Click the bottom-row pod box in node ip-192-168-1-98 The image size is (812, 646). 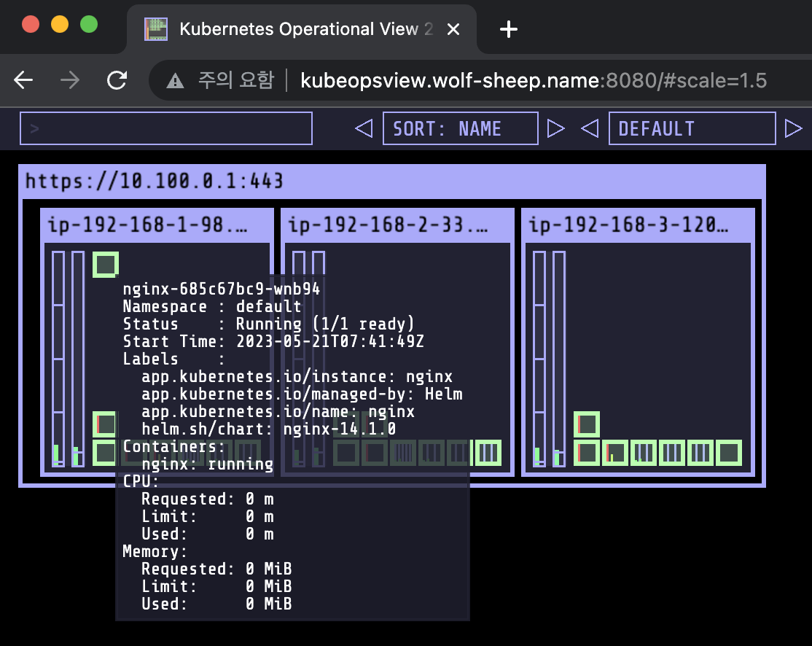[x=106, y=453]
